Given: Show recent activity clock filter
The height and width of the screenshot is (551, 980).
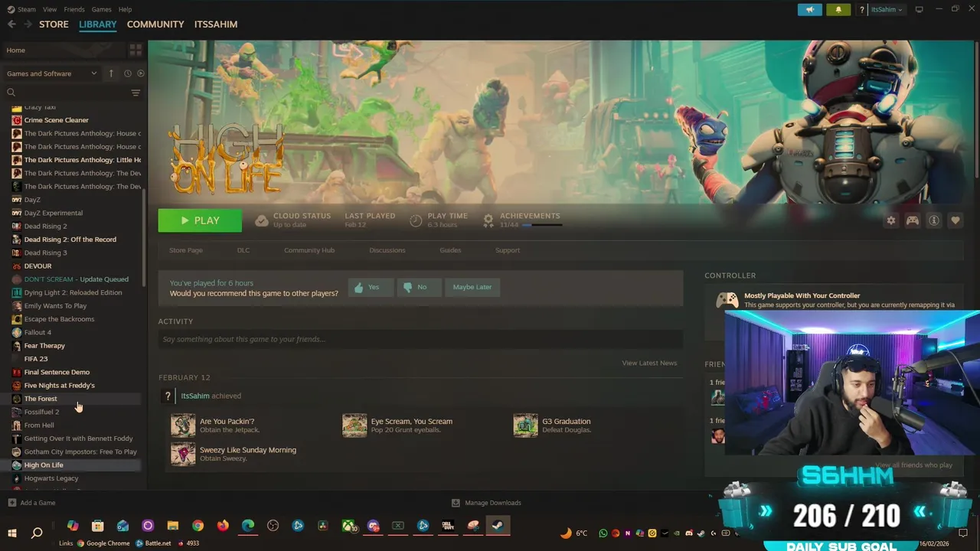Looking at the screenshot, I should [x=128, y=73].
